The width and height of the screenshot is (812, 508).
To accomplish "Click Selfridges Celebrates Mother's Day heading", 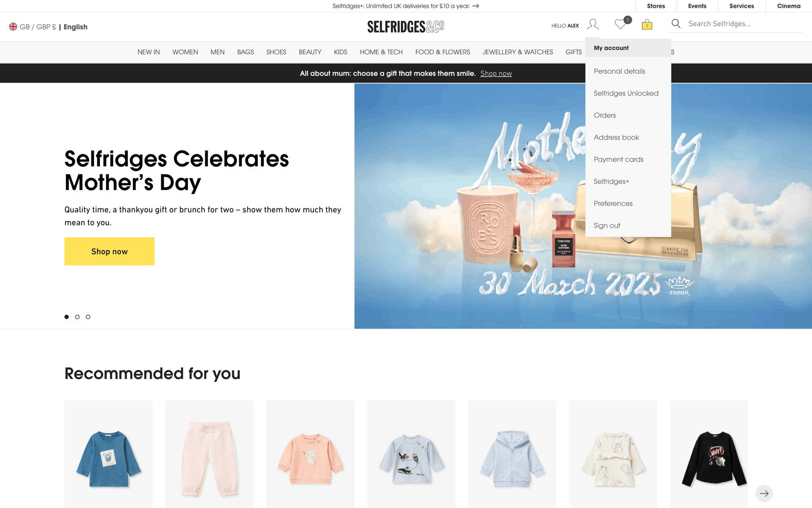I will click(x=176, y=171).
